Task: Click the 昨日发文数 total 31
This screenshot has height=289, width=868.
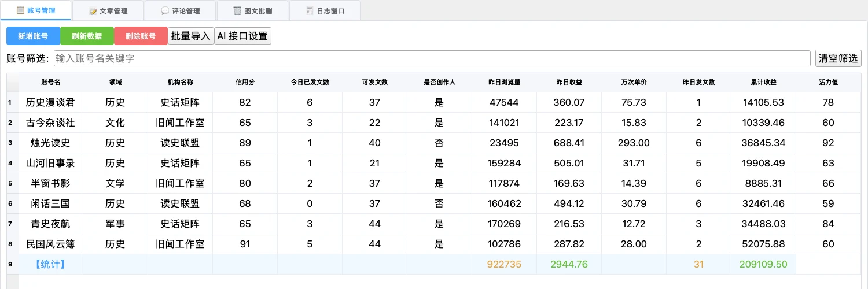Action: tap(698, 264)
